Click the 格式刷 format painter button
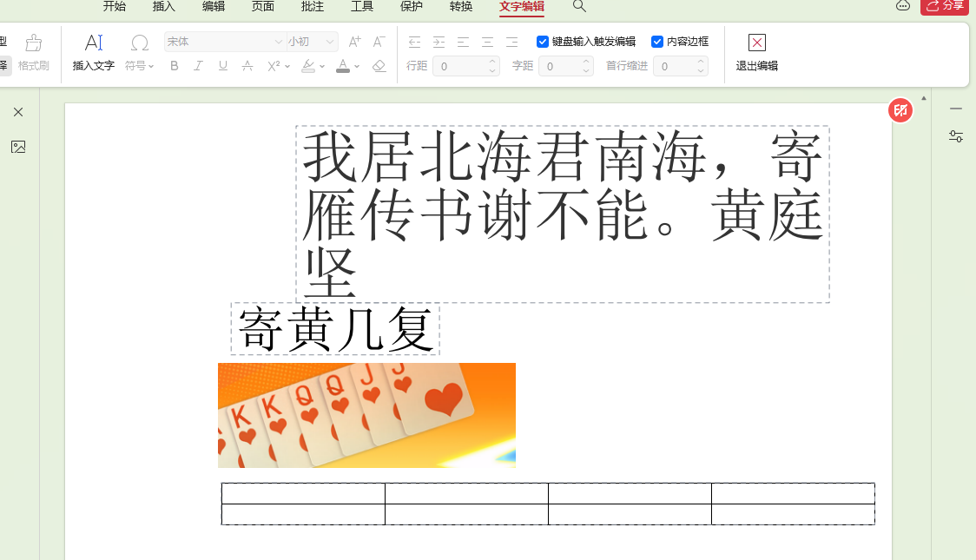Screen dimensions: 976x560 34,52
